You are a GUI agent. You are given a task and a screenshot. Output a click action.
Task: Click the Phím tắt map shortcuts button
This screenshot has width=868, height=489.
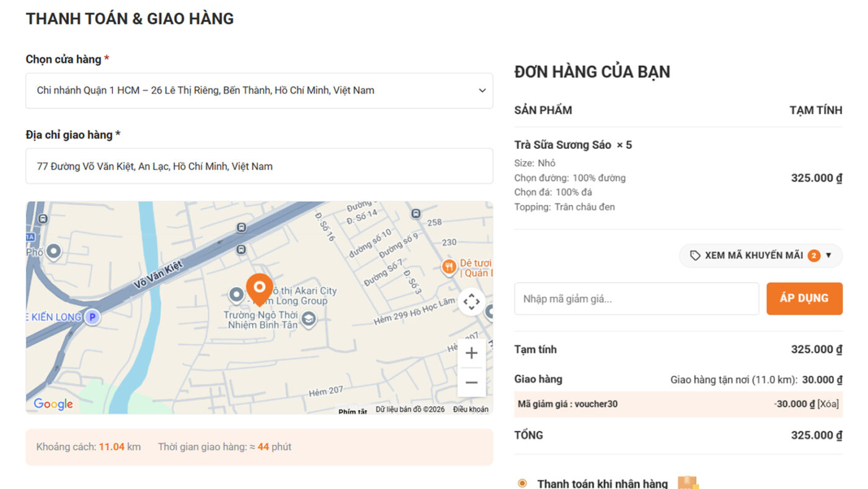[352, 411]
